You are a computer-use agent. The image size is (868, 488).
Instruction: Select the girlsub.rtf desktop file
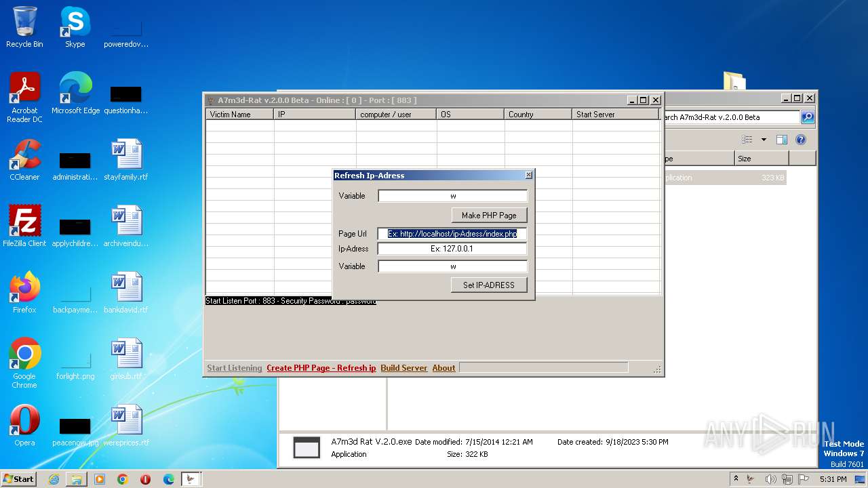tap(126, 359)
